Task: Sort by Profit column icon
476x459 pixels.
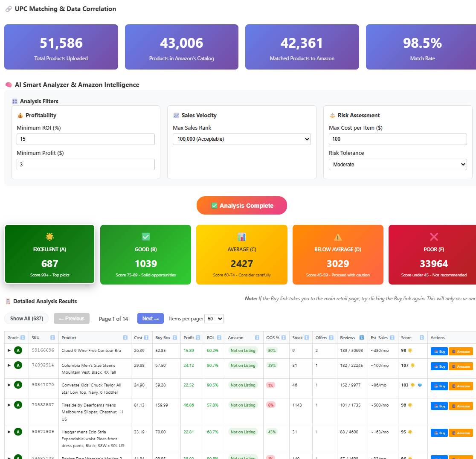Action: [x=198, y=337]
